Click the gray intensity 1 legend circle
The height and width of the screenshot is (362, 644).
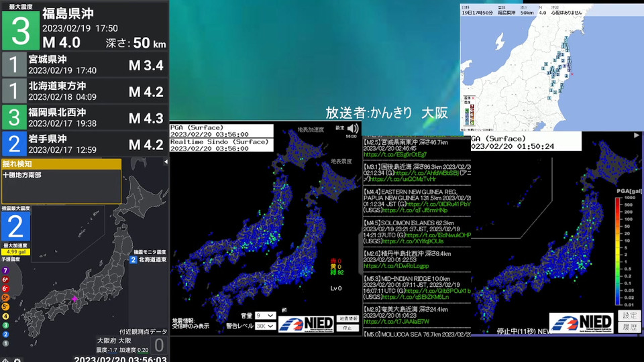tap(5, 343)
